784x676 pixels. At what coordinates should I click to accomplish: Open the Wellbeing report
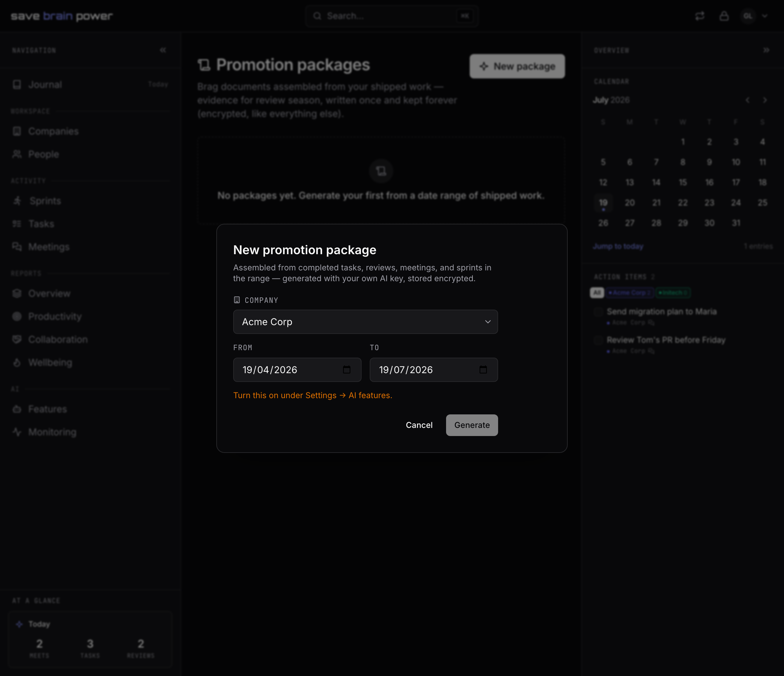[x=90, y=362]
